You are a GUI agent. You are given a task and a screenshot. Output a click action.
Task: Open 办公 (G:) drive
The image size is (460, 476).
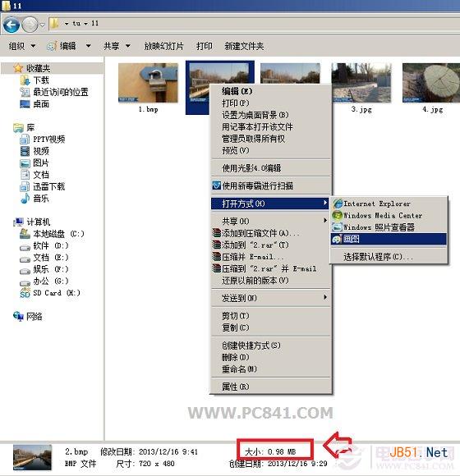click(44, 281)
